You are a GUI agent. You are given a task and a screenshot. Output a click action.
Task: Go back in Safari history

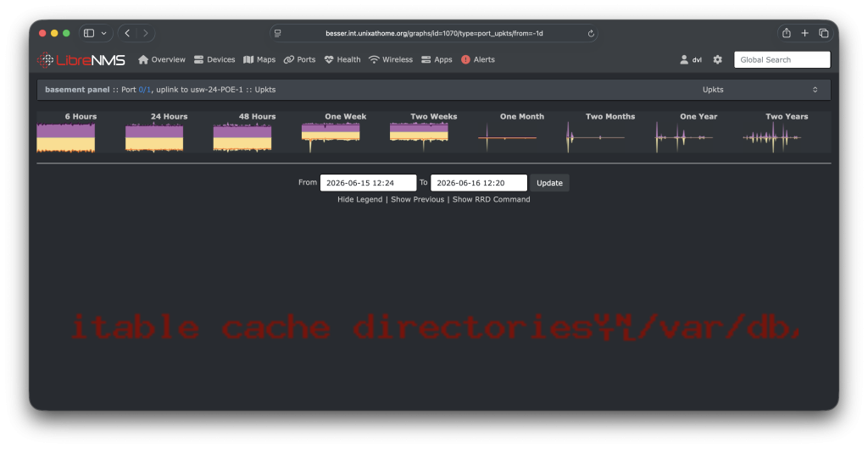(127, 33)
